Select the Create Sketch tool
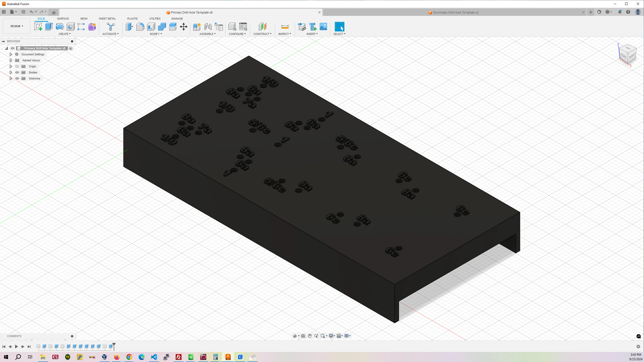644x362 pixels. [x=38, y=27]
